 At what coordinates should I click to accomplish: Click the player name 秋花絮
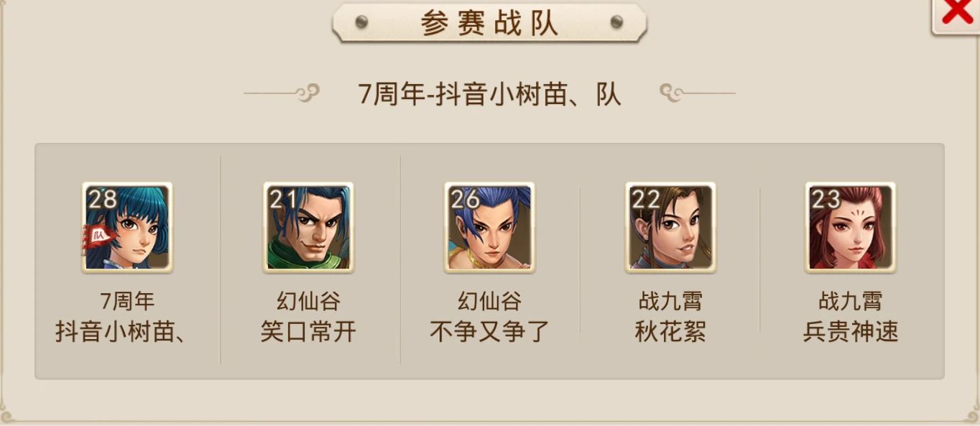(x=670, y=332)
